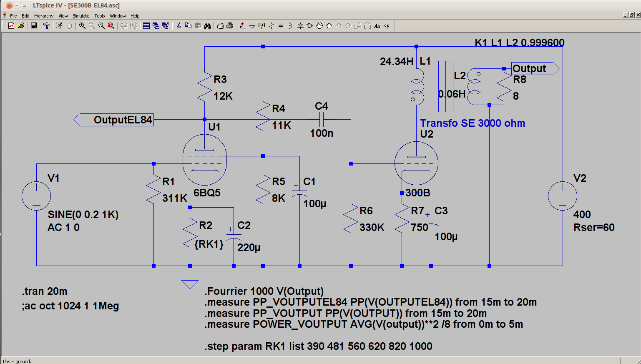Screen dimensions: 641x364
Task: Click the Tile Windows icon
Action: (x=146, y=26)
